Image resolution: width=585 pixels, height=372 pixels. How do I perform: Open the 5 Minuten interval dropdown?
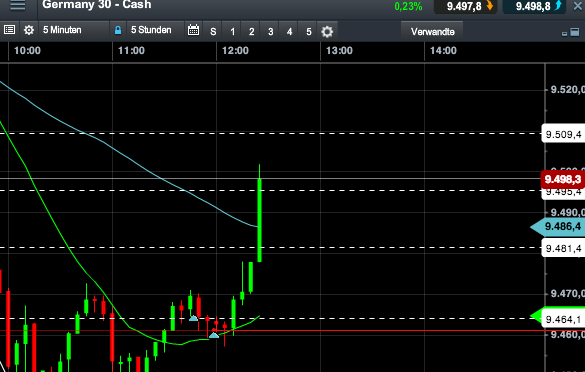73,30
